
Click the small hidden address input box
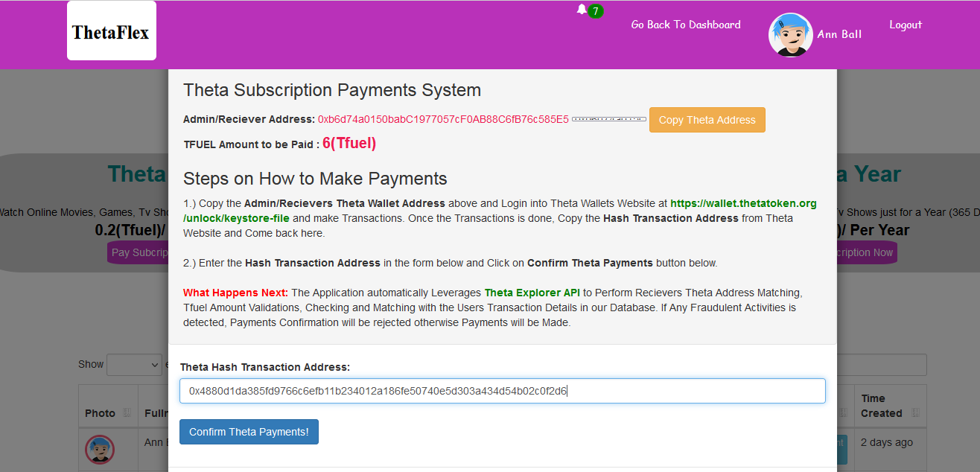[x=609, y=119]
